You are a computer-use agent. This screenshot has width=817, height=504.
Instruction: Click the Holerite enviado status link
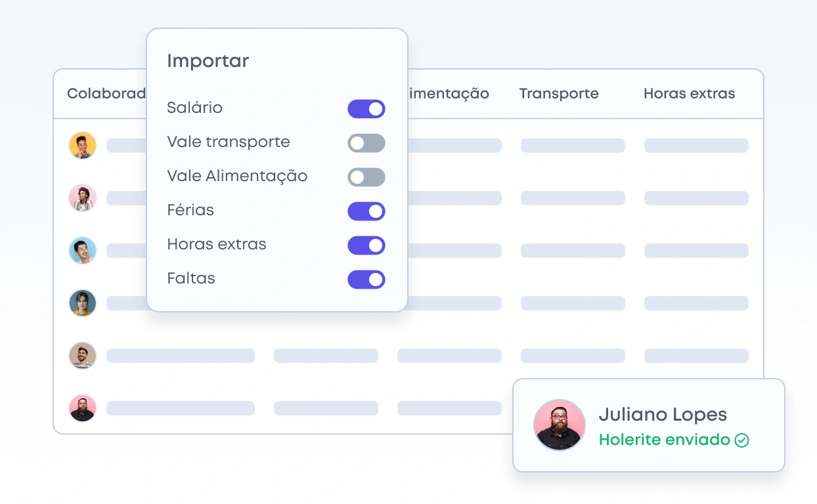pyautogui.click(x=664, y=440)
